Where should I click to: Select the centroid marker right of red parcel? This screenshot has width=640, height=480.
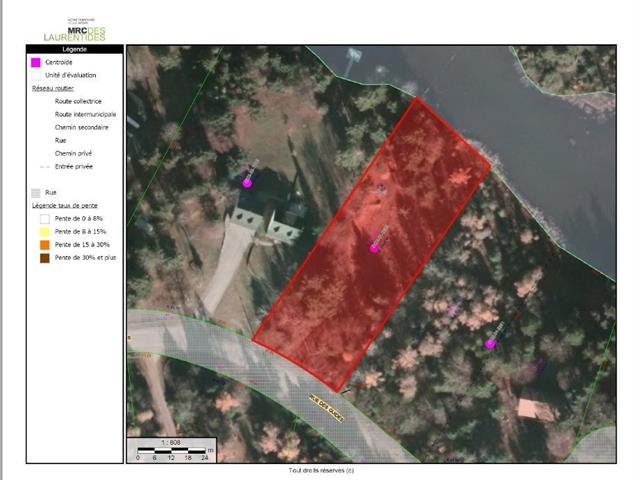(x=490, y=344)
